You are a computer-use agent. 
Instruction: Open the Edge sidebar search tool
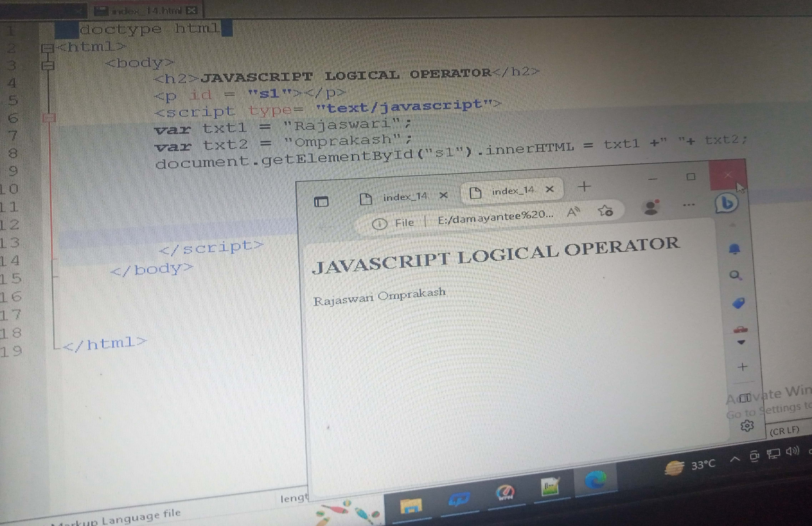click(x=735, y=275)
